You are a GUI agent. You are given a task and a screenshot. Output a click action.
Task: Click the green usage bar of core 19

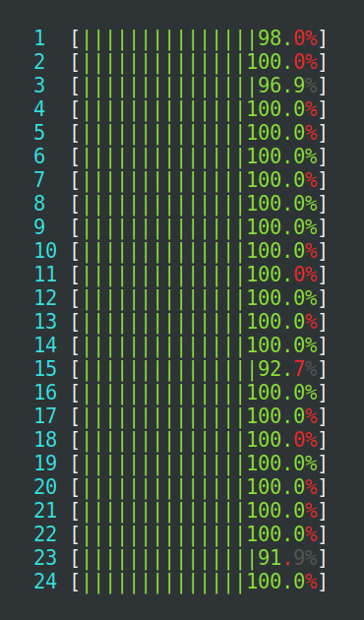tap(163, 464)
